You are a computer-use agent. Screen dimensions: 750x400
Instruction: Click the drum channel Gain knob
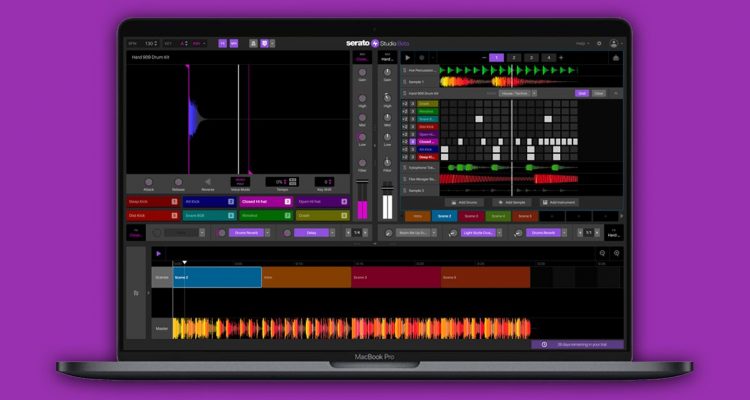pyautogui.click(x=362, y=72)
